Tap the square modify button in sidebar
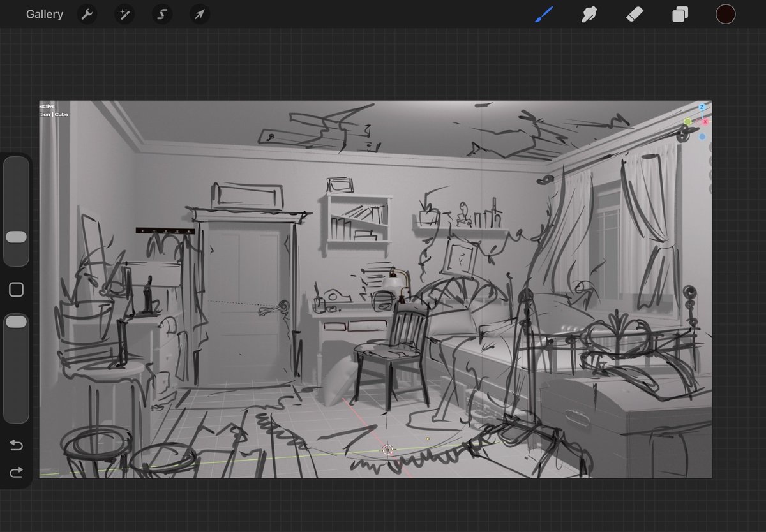766x532 pixels. pos(17,290)
